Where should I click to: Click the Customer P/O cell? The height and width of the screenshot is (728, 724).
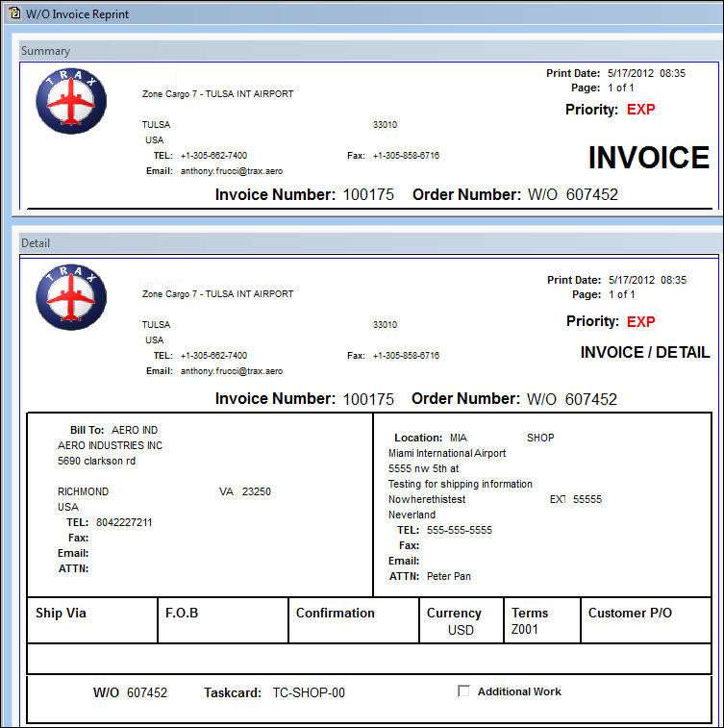[646, 620]
